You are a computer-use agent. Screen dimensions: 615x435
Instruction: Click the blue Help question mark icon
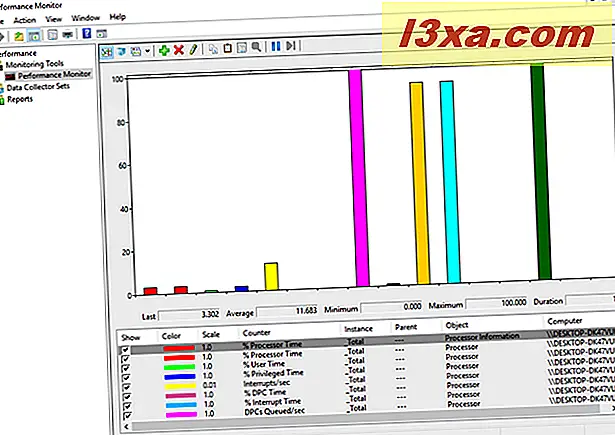[87, 33]
